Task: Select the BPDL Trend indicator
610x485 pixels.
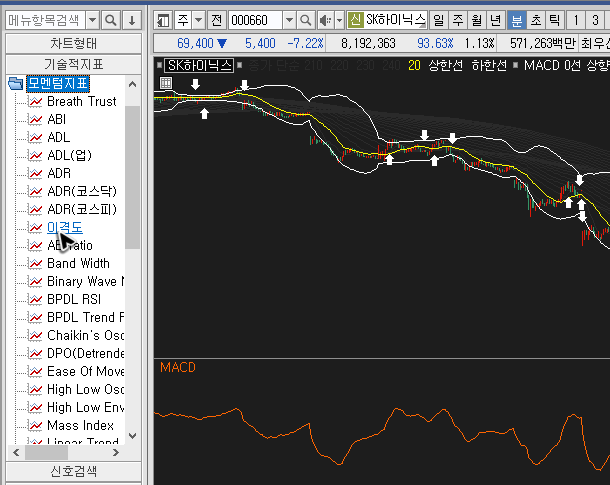Action: click(86, 317)
